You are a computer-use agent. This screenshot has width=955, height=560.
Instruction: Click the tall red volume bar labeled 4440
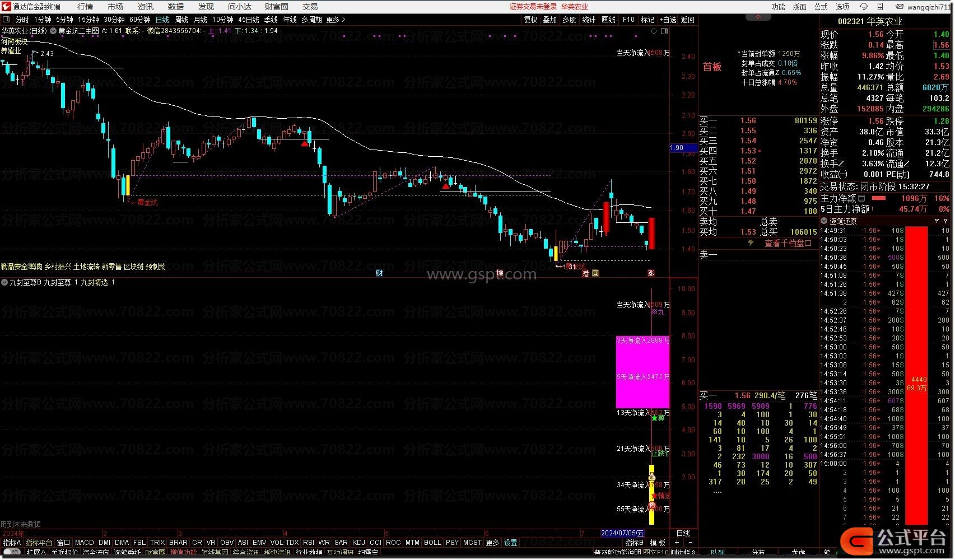[x=917, y=375]
